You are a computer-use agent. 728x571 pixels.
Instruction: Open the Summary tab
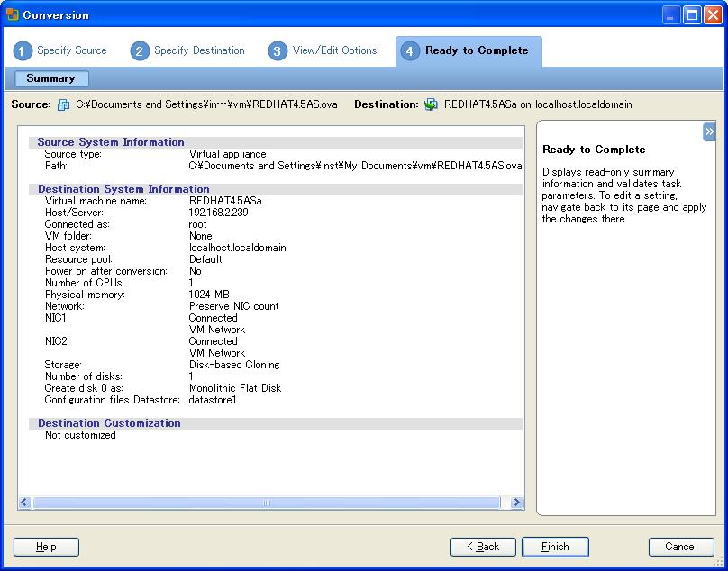51,78
